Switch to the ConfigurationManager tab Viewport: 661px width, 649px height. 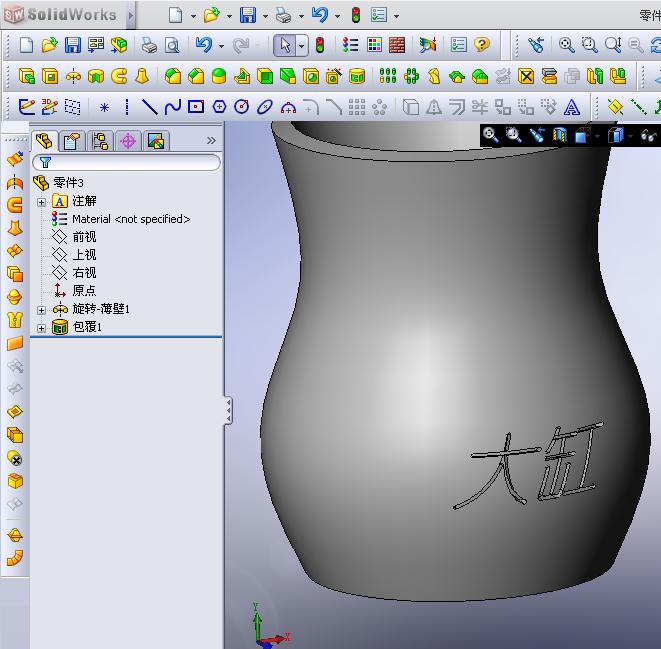click(99, 141)
